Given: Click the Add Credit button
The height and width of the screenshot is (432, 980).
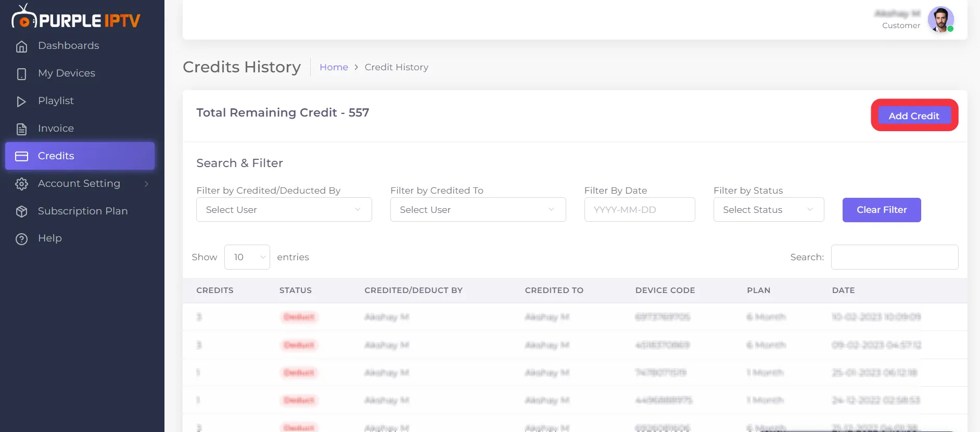Looking at the screenshot, I should [914, 116].
